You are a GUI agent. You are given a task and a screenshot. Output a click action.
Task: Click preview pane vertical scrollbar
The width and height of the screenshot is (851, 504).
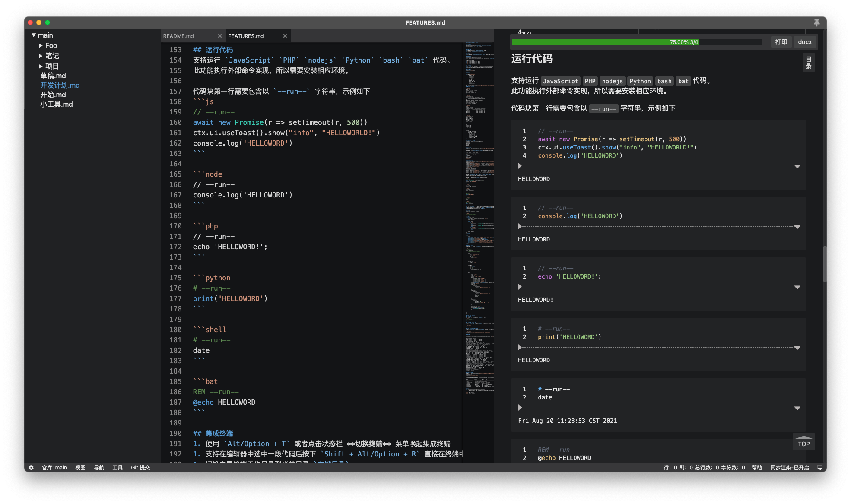(825, 264)
